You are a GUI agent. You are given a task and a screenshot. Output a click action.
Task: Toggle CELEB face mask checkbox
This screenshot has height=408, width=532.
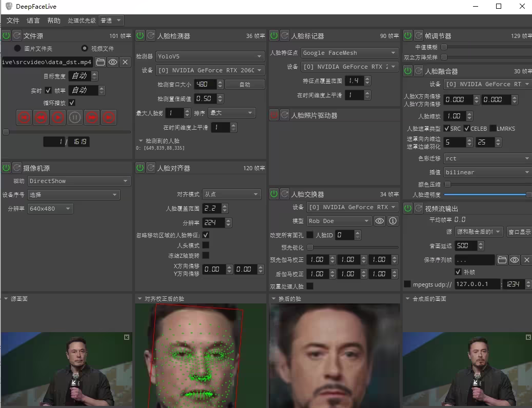(466, 129)
